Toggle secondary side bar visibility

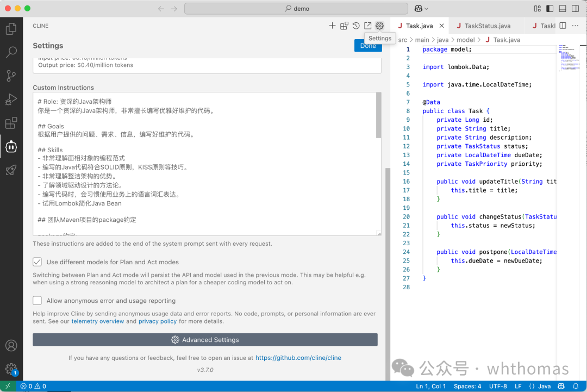point(575,9)
